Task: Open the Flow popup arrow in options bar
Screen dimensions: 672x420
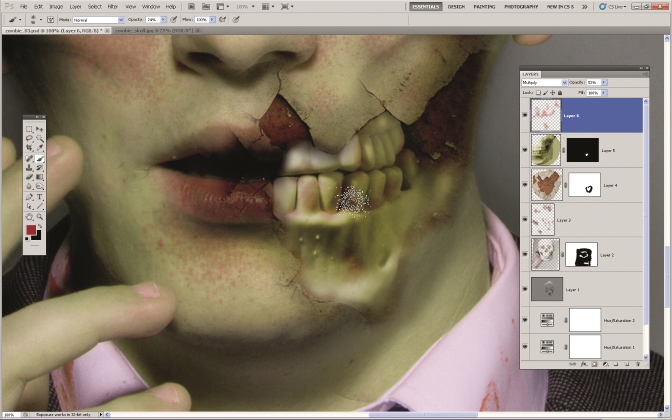Action: click(212, 20)
